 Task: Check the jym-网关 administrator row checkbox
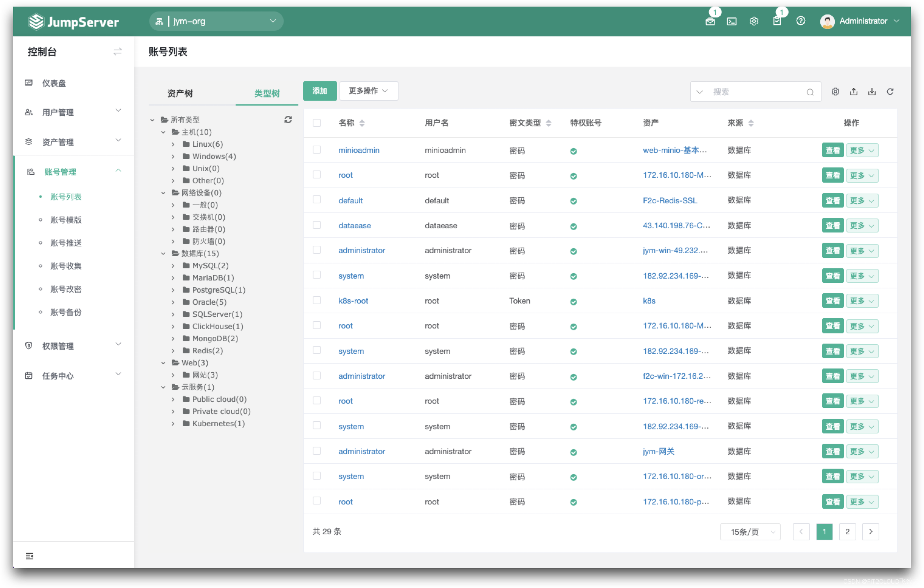click(316, 451)
